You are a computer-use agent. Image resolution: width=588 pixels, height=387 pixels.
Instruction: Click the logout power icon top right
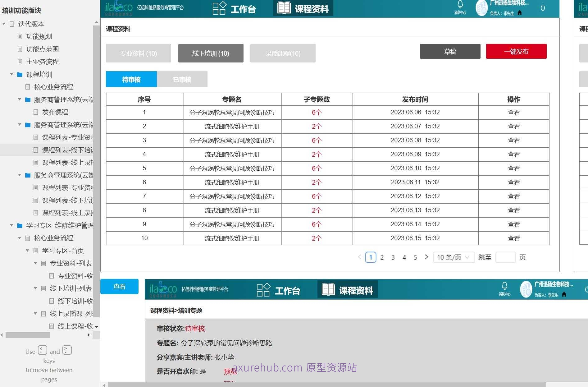543,8
